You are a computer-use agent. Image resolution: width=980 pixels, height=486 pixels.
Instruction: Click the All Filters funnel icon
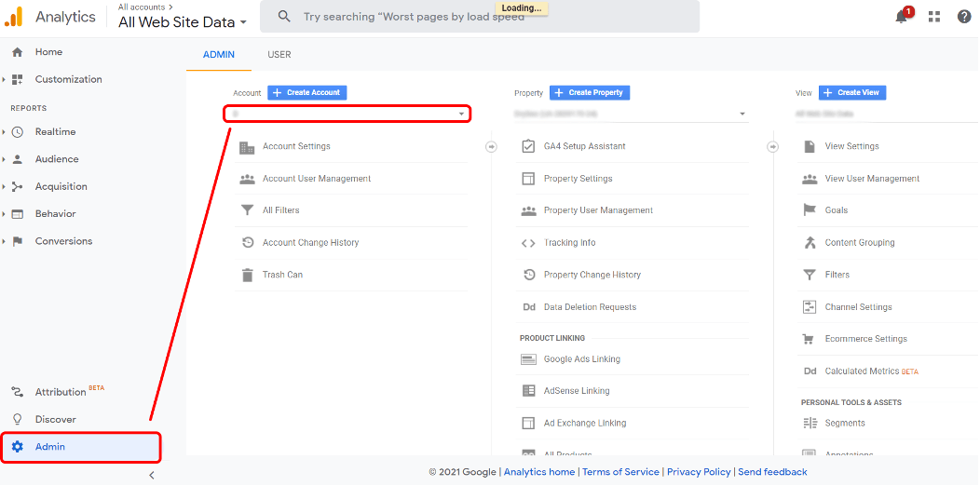248,210
